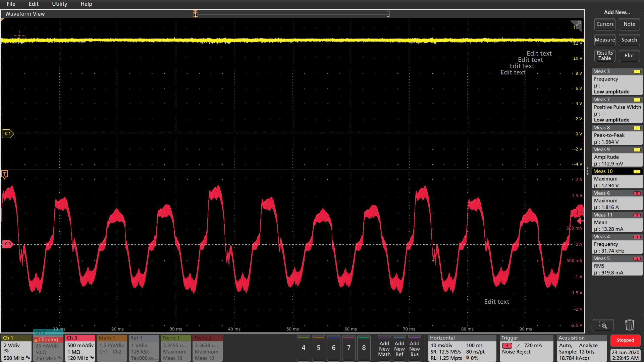Image resolution: width=644 pixels, height=362 pixels.
Task: Turn on channel 4
Action: click(304, 348)
